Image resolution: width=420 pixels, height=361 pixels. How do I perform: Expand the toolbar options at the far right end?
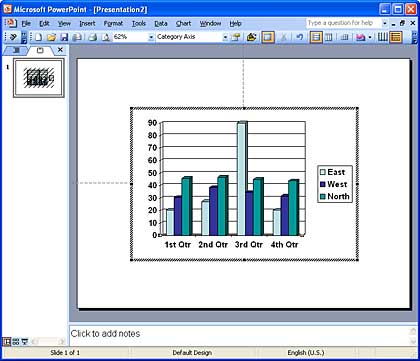414,37
